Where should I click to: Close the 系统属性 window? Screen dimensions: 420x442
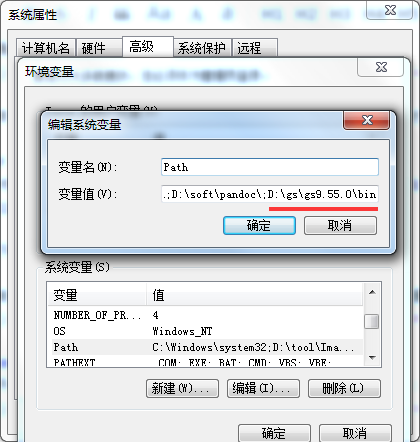tap(390, 10)
